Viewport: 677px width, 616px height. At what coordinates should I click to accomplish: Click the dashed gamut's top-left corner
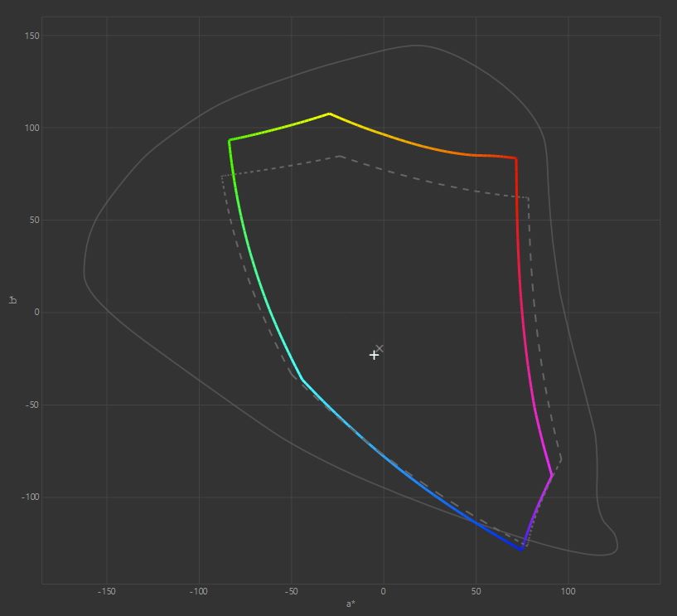point(222,177)
